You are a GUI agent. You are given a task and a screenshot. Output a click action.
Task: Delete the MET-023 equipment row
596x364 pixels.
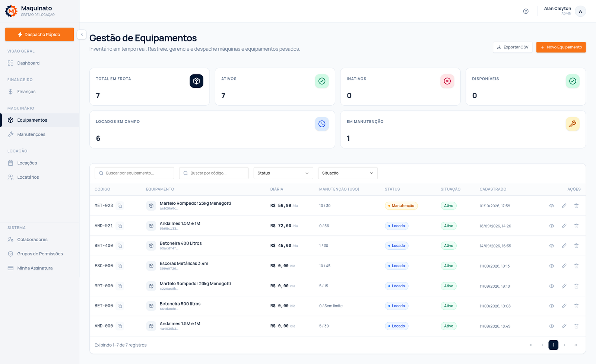pos(576,206)
